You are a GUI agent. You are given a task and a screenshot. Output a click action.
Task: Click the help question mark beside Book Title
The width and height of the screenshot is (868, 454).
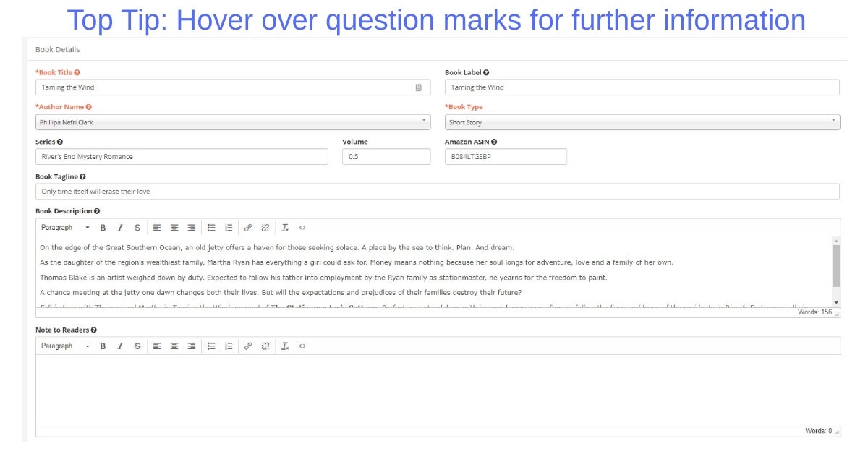[x=77, y=73]
